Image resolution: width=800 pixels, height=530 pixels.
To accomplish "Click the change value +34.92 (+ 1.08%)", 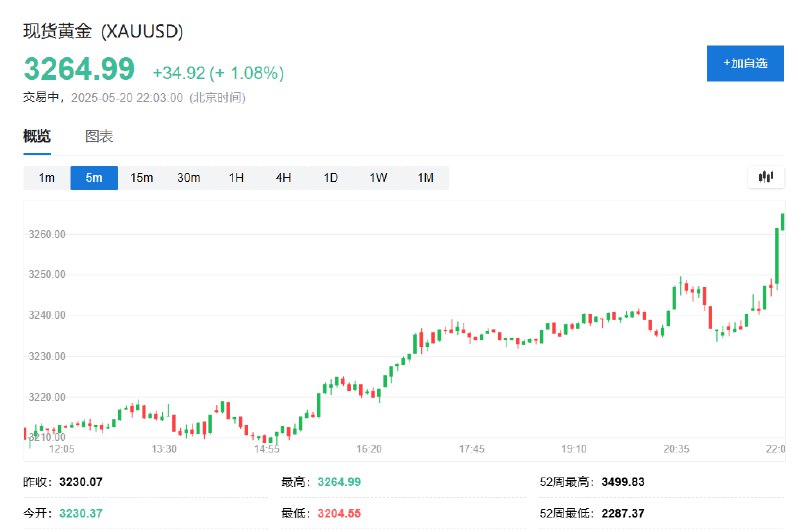I will (218, 73).
